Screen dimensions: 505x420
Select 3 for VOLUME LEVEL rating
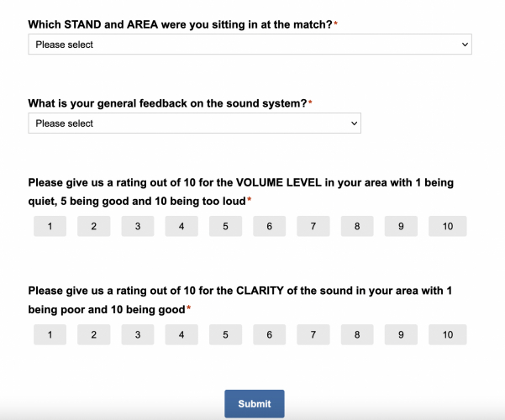pyautogui.click(x=138, y=226)
